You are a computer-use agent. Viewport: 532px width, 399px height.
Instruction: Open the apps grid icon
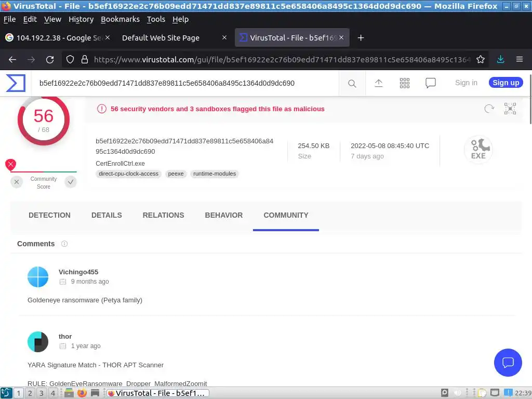coord(404,83)
